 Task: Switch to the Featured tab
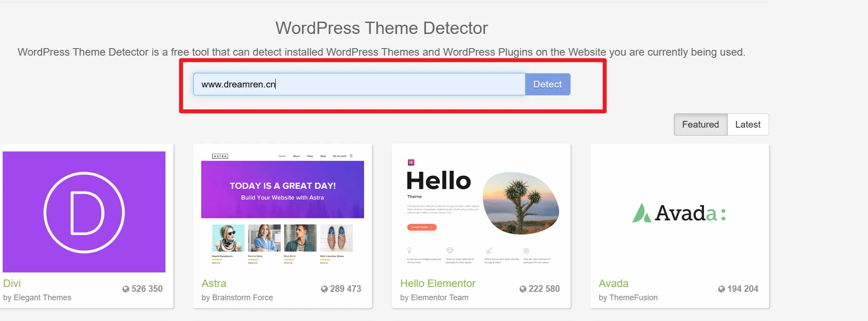(700, 125)
